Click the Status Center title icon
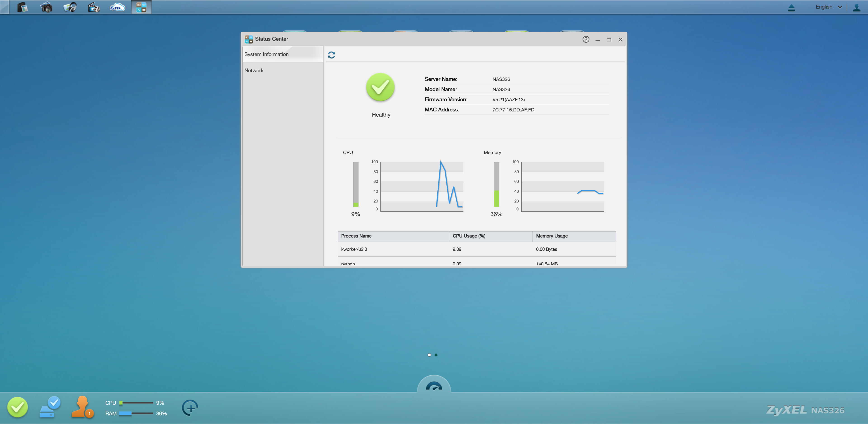The height and width of the screenshot is (424, 868). 249,39
